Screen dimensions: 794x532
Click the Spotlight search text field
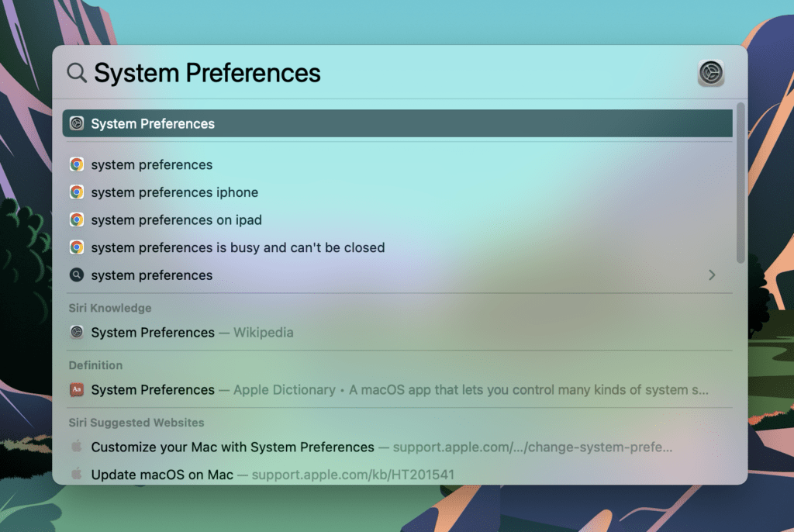(390, 73)
